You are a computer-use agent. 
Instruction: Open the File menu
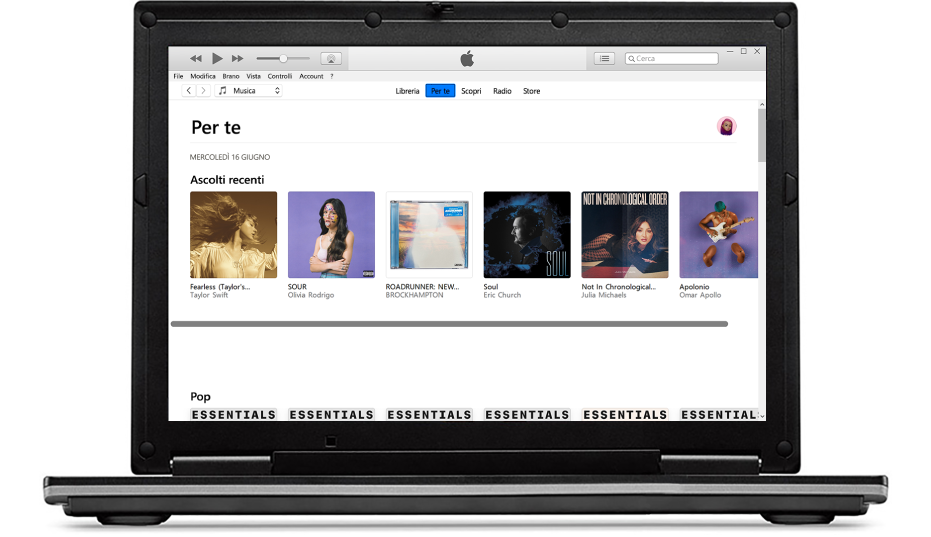click(x=178, y=76)
